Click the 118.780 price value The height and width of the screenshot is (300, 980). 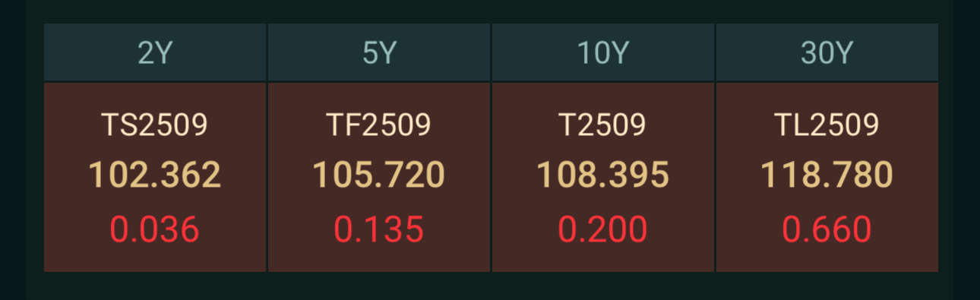[x=827, y=175]
